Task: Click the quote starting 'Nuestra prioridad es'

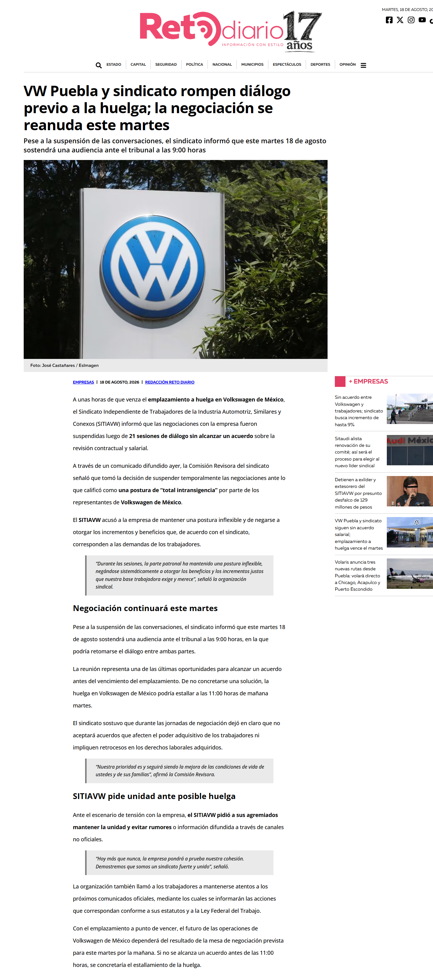Action: click(179, 771)
